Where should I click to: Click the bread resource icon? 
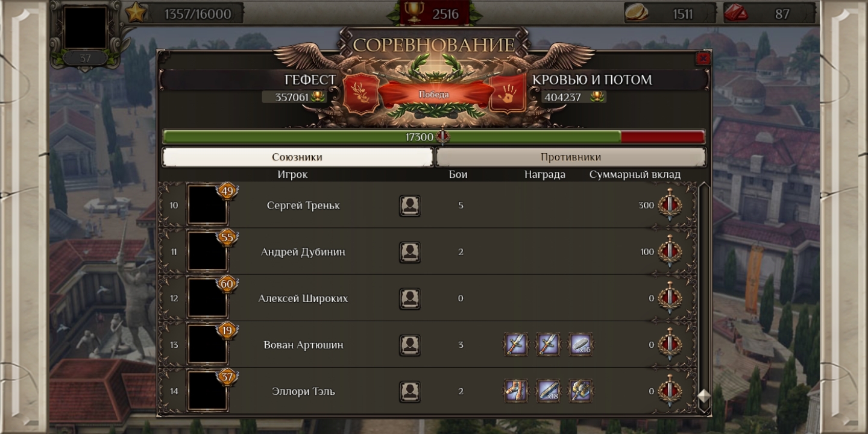pos(636,13)
